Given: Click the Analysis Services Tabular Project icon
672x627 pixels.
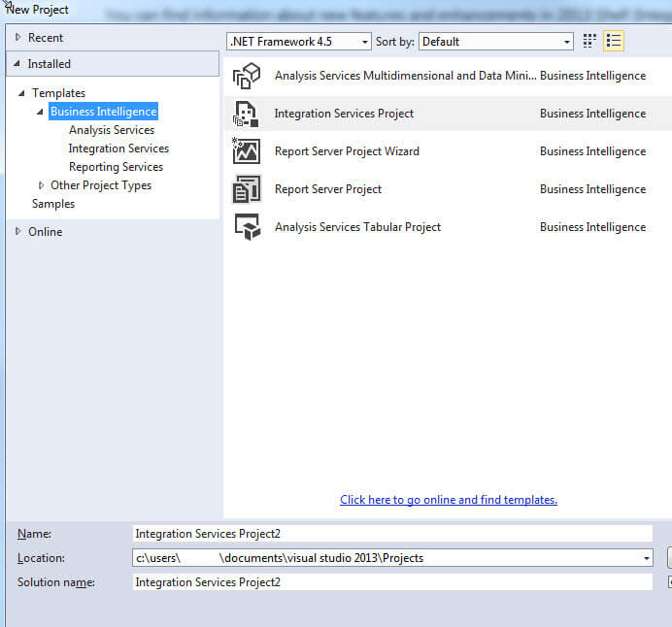Looking at the screenshot, I should point(248,227).
